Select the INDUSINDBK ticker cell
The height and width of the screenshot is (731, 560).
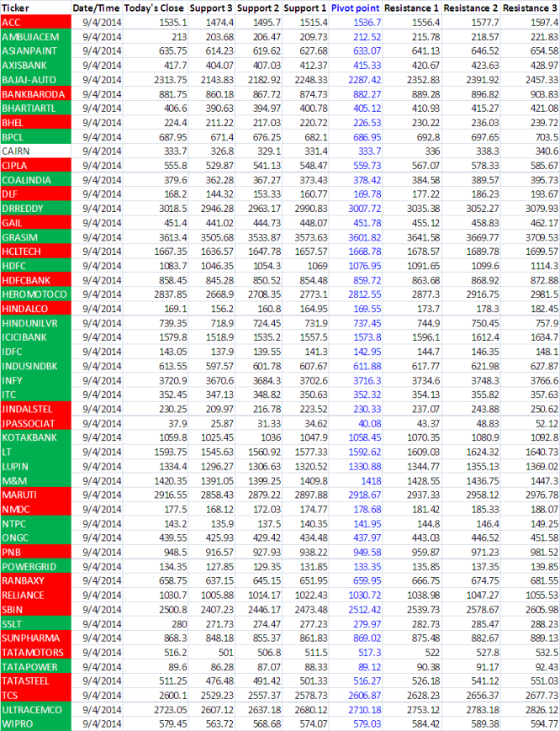pos(36,366)
